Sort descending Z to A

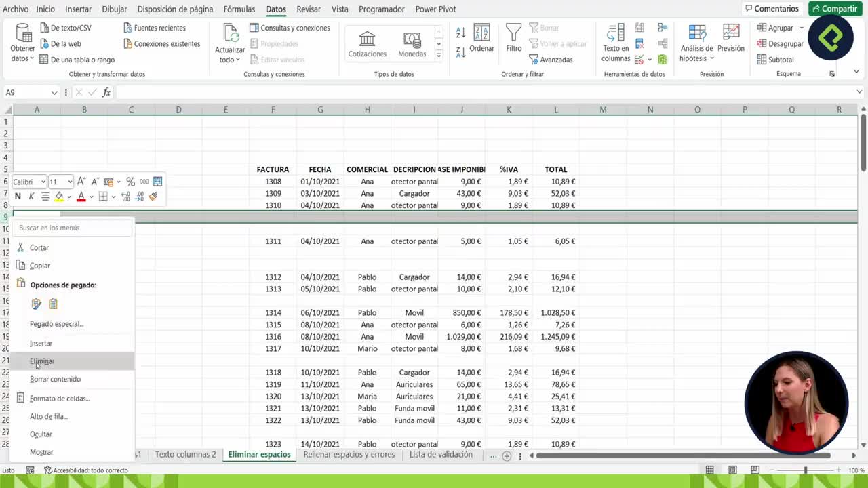pyautogui.click(x=460, y=51)
